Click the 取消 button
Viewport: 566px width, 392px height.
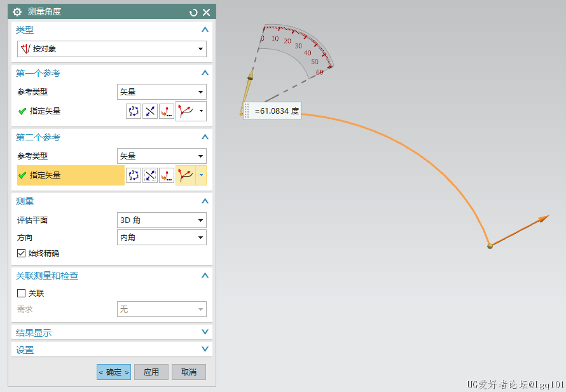coord(189,372)
